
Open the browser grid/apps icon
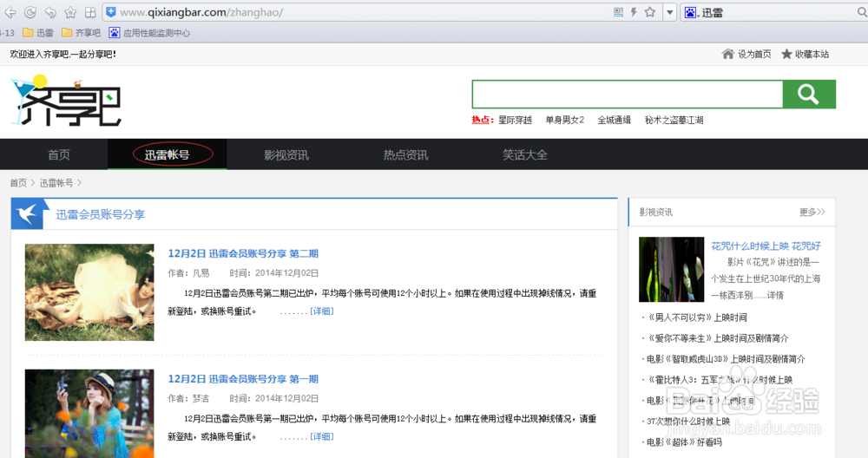90,12
